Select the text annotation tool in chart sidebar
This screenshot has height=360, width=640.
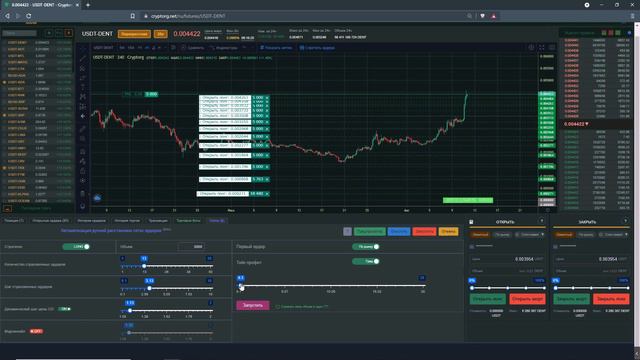coord(83,87)
